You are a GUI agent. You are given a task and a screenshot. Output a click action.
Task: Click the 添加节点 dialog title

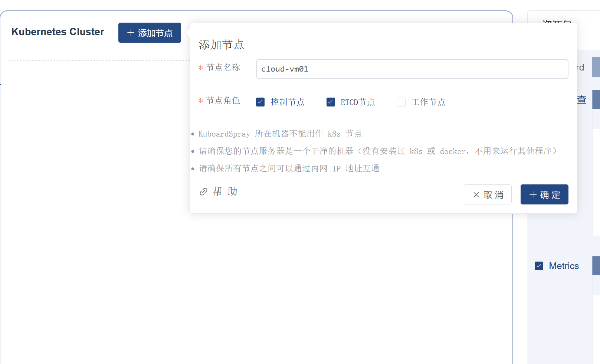[222, 45]
